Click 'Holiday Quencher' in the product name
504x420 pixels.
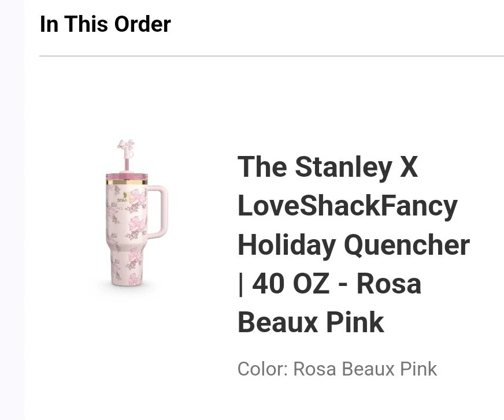pyautogui.click(x=353, y=244)
